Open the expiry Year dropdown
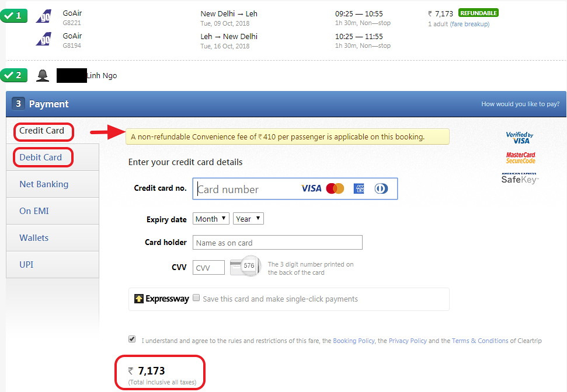This screenshot has height=392, width=567. [248, 219]
